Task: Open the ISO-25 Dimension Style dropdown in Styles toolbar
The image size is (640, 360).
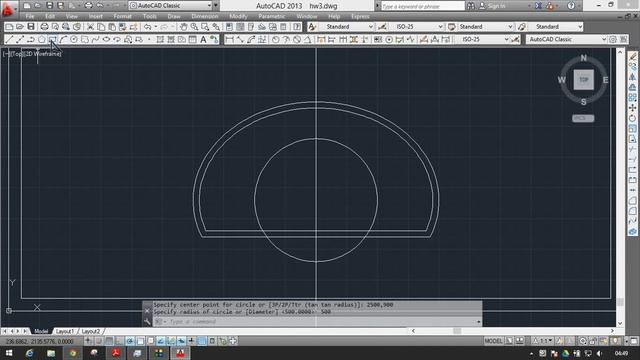Action: 416,27
